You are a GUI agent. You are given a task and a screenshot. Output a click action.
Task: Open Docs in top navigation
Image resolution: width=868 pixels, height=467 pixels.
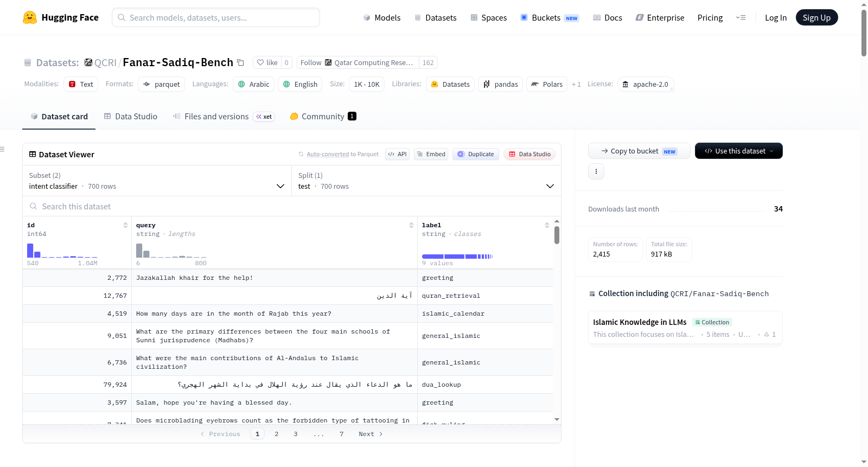click(x=608, y=17)
